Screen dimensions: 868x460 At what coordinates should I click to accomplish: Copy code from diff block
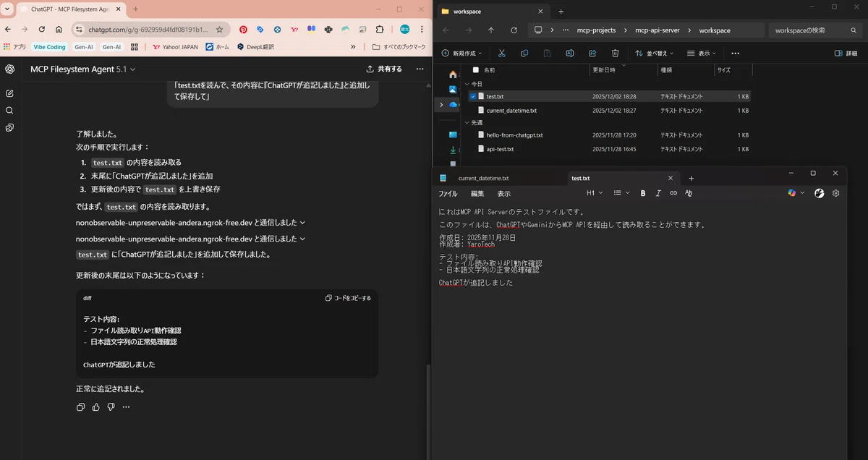pyautogui.click(x=348, y=298)
